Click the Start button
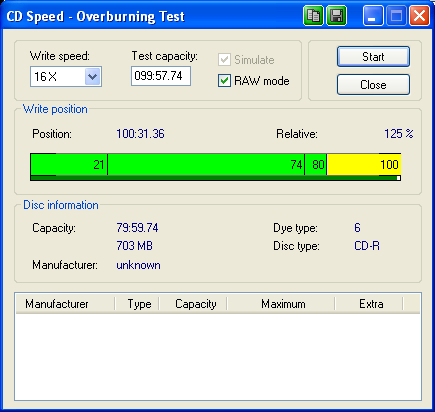Viewport: 435px width, 412px height. pos(373,57)
